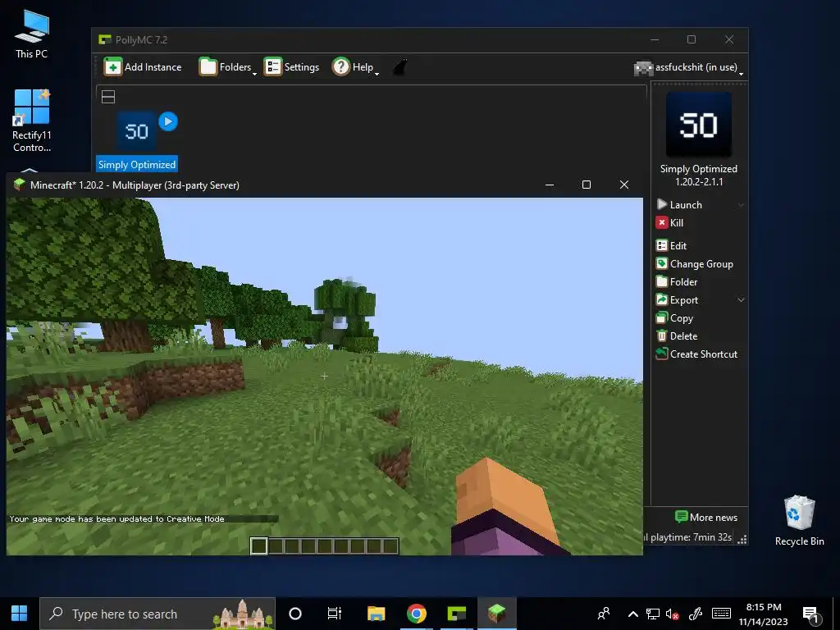Click Change Group for the instance
The image size is (840, 630).
[x=694, y=263]
